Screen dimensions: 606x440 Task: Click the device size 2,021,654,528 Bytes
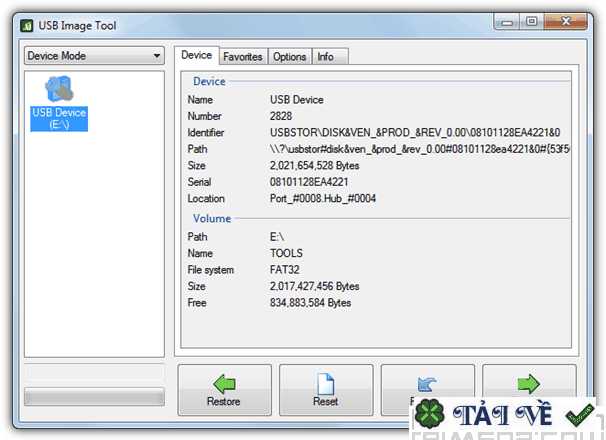[314, 165]
